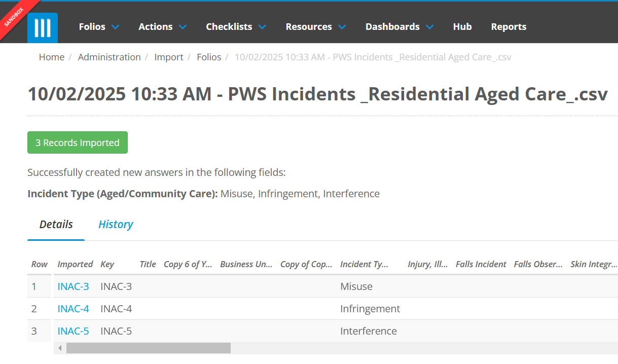618x364 pixels.
Task: Click the scrollbar left arrow
Action: (60, 348)
